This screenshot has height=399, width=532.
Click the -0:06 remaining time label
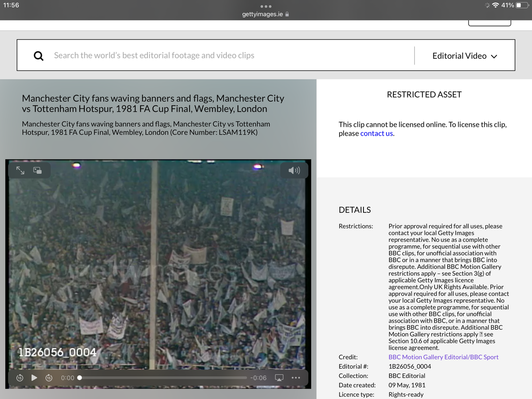(258, 378)
